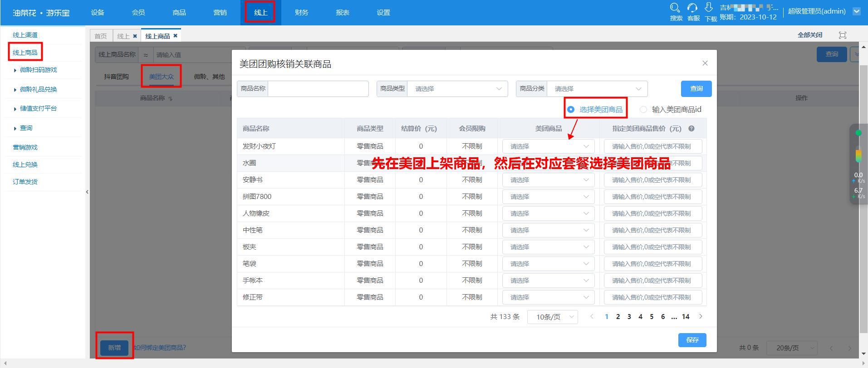This screenshot has height=368, width=868.
Task: Close the 线上 tab with its x
Action: point(135,36)
